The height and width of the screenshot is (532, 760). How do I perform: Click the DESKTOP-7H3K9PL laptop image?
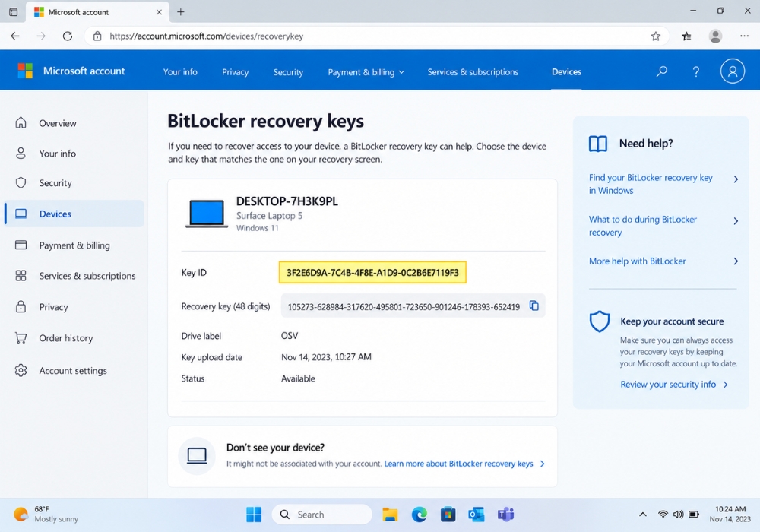[207, 214]
